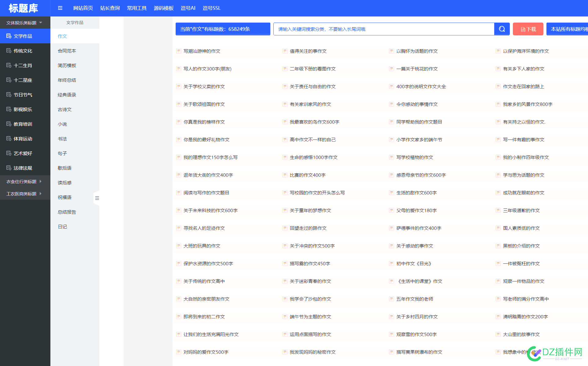Click document icon beside 值得关注的事作文
The image size is (588, 366).
[x=285, y=51]
